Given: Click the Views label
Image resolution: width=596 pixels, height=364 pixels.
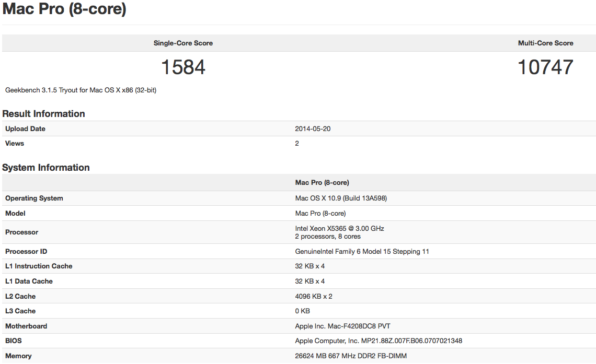Looking at the screenshot, I should [x=15, y=144].
